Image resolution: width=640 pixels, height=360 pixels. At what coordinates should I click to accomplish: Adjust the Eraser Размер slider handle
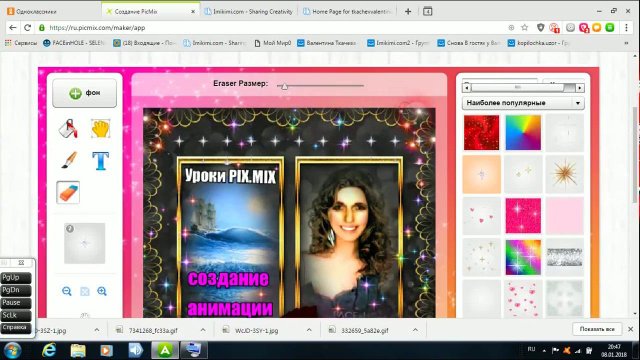click(284, 86)
